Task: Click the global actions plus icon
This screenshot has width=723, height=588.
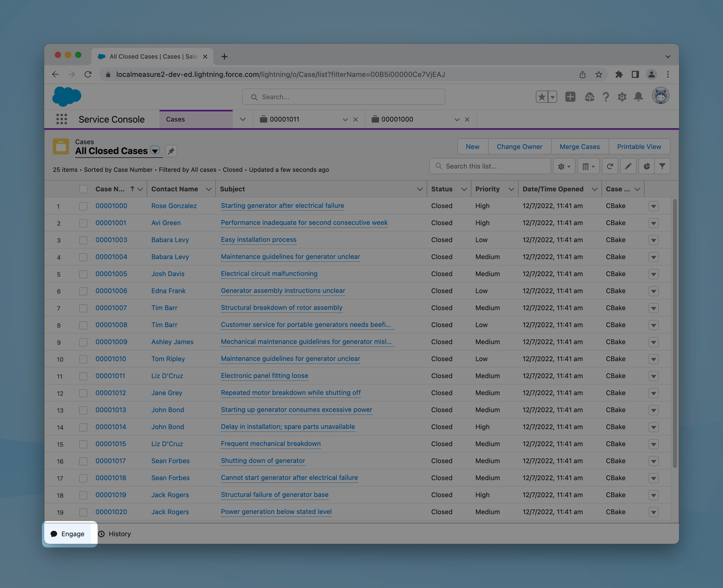Action: point(570,97)
